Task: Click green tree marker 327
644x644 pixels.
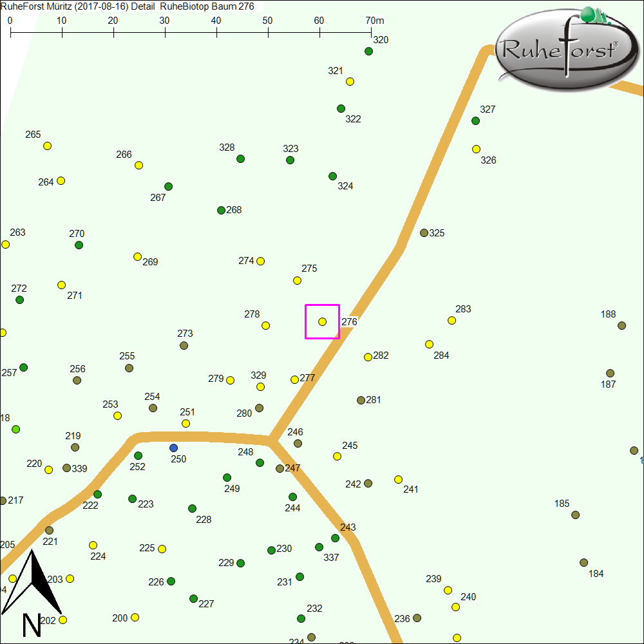Action: click(x=475, y=120)
